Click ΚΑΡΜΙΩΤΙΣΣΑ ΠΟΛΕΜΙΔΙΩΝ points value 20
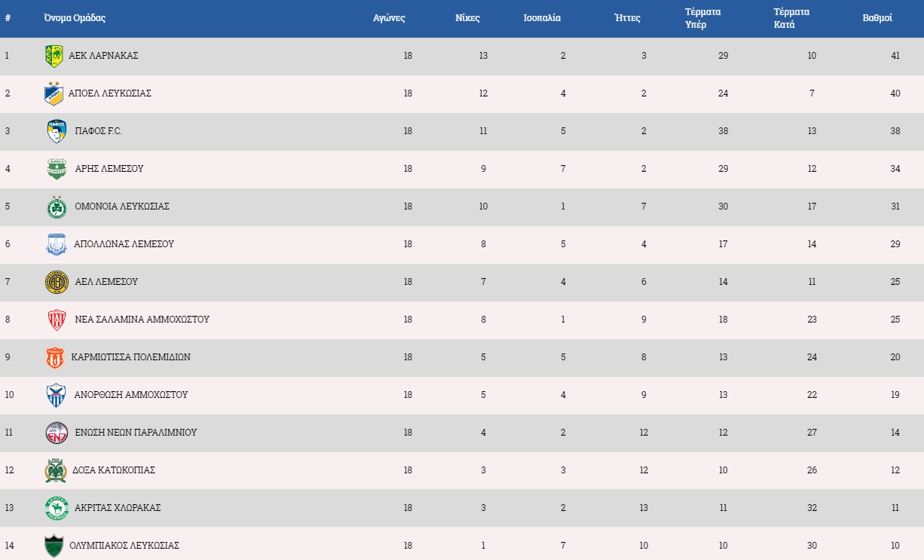This screenshot has height=560, width=924. 895,357
